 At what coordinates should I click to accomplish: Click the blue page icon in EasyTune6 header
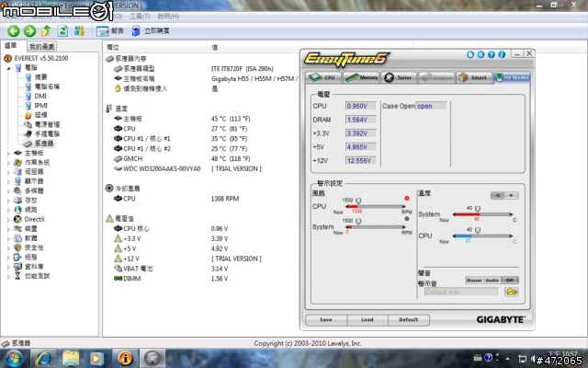tap(470, 55)
